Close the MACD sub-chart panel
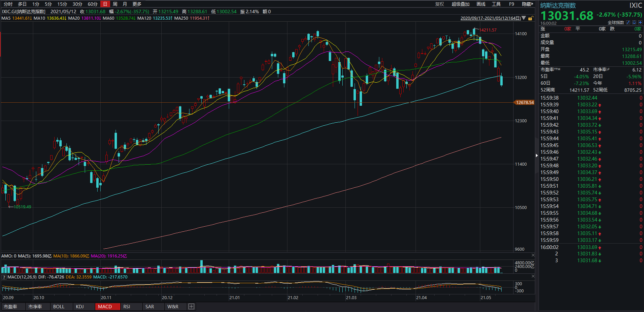644x312 pixels. tap(533, 276)
